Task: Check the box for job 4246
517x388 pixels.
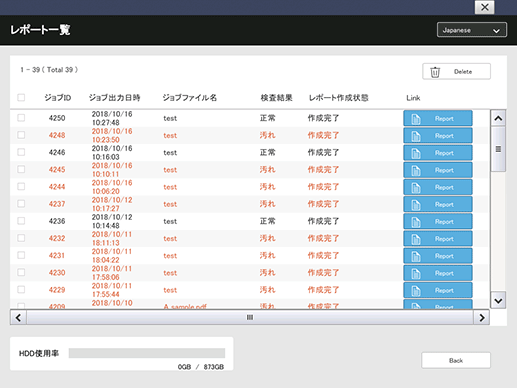Action: tap(21, 152)
